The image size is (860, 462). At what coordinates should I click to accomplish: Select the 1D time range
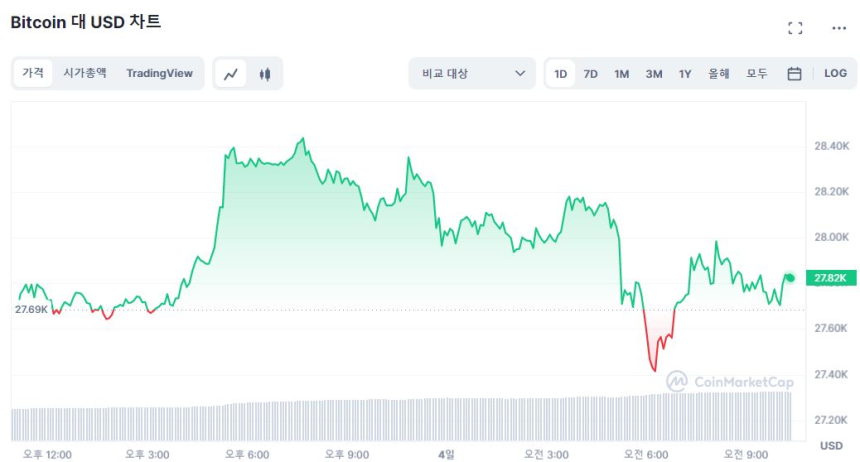point(561,73)
